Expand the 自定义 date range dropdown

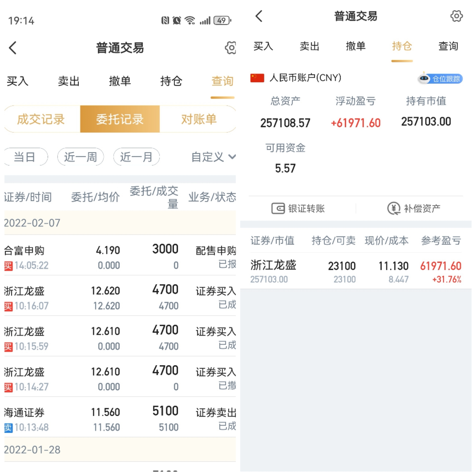tap(213, 157)
